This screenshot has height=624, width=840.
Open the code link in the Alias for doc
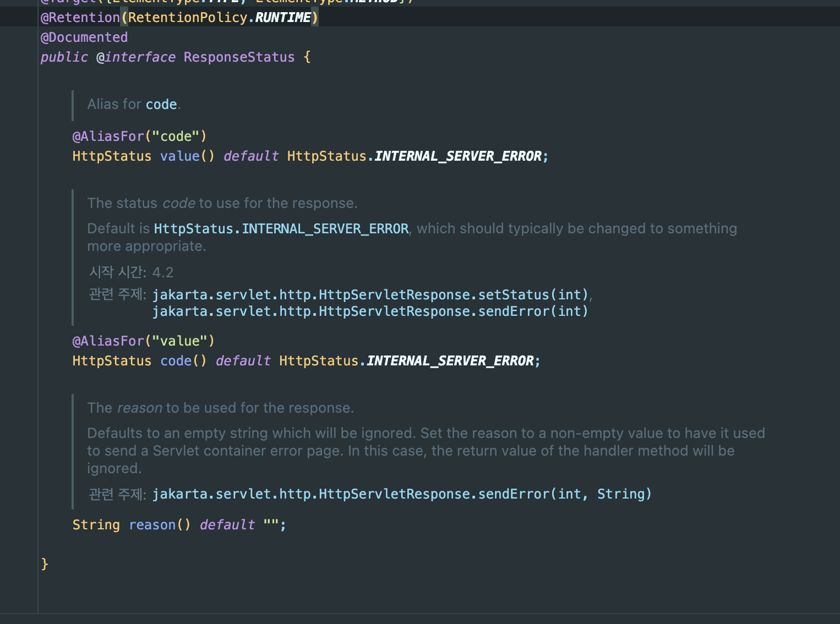161,105
